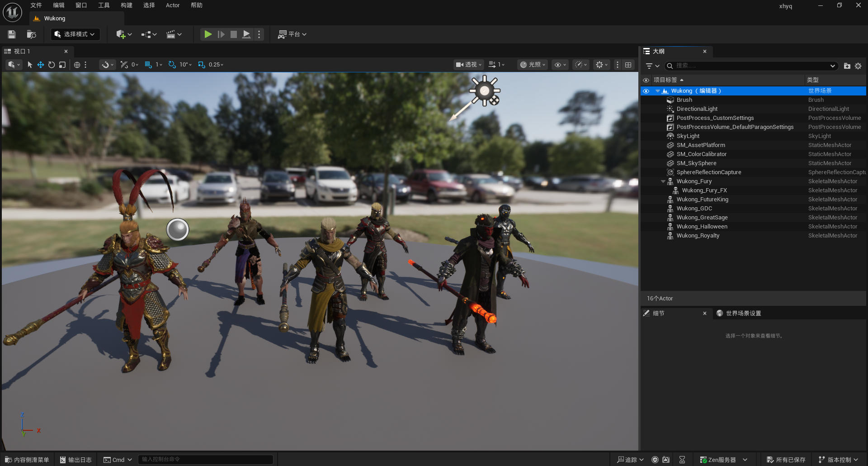Open the 版本控制 revision control menu
The image size is (868, 466).
tap(838, 460)
